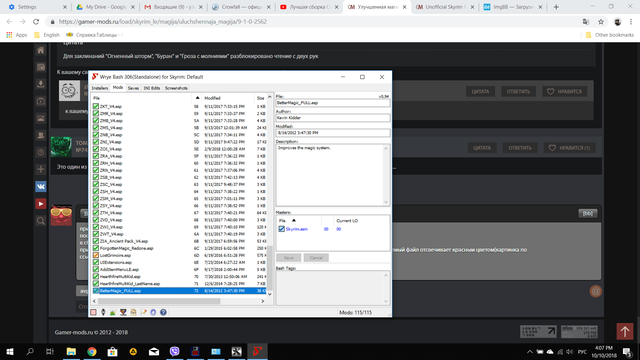Click the [bb] button above the comment box
Image resolution: width=640 pixels, height=360 pixels.
coord(588,213)
